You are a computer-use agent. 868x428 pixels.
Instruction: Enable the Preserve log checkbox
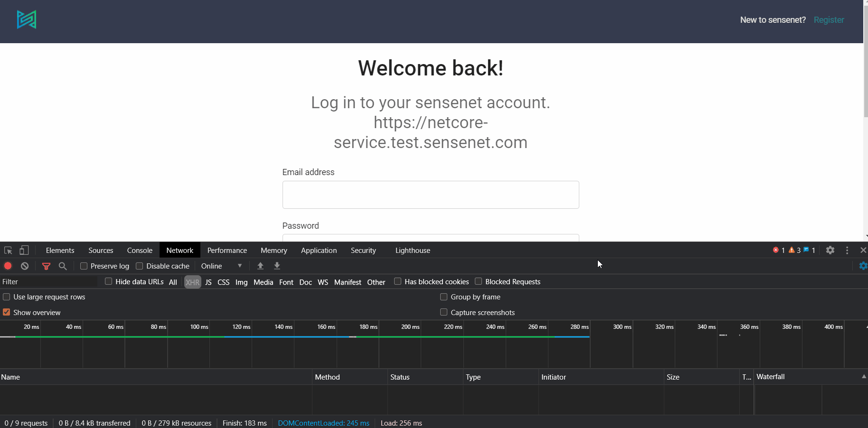click(84, 266)
